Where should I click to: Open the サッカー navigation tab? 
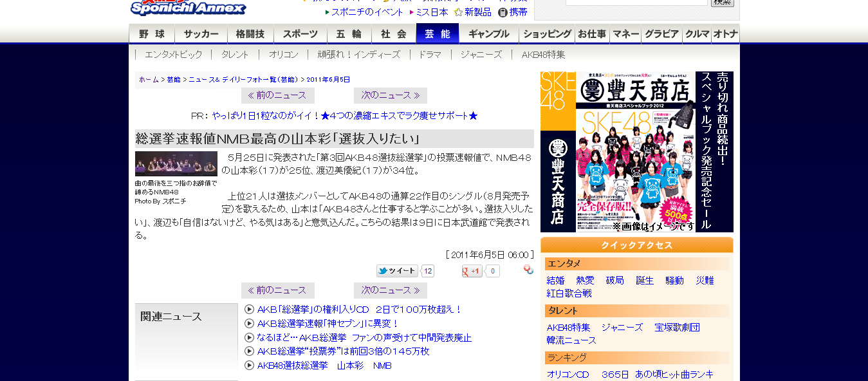point(201,34)
